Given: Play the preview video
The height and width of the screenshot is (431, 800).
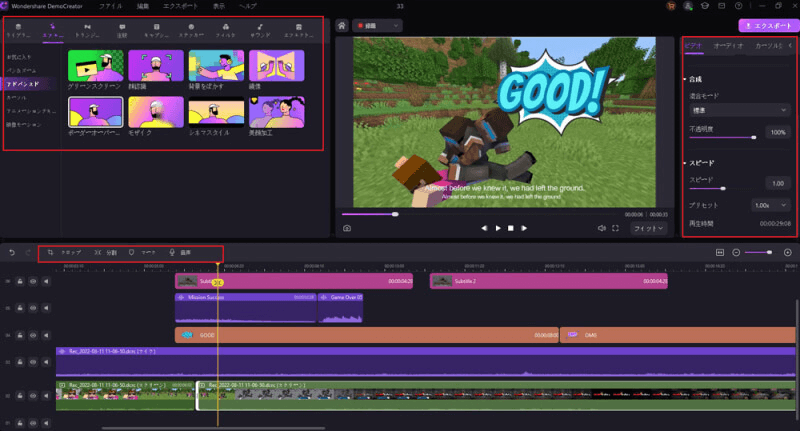Looking at the screenshot, I should coord(498,229).
